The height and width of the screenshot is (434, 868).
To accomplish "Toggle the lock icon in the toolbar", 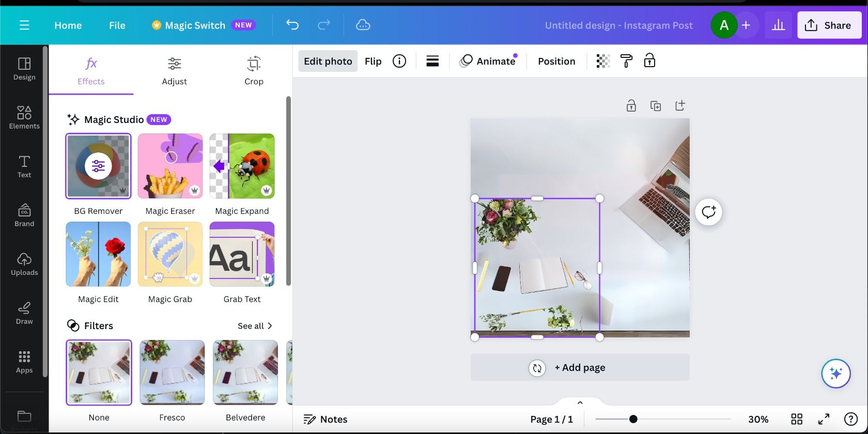I will coord(649,61).
